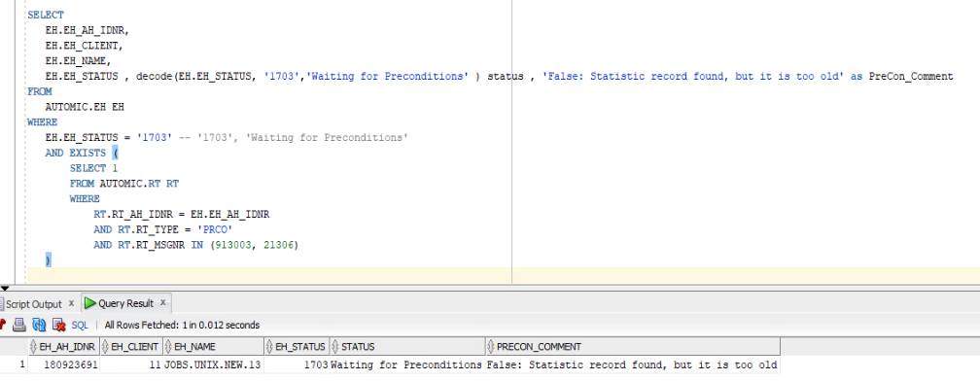Click the pin icon in results toolbar
Viewport: 980px width, 381px height.
3,325
